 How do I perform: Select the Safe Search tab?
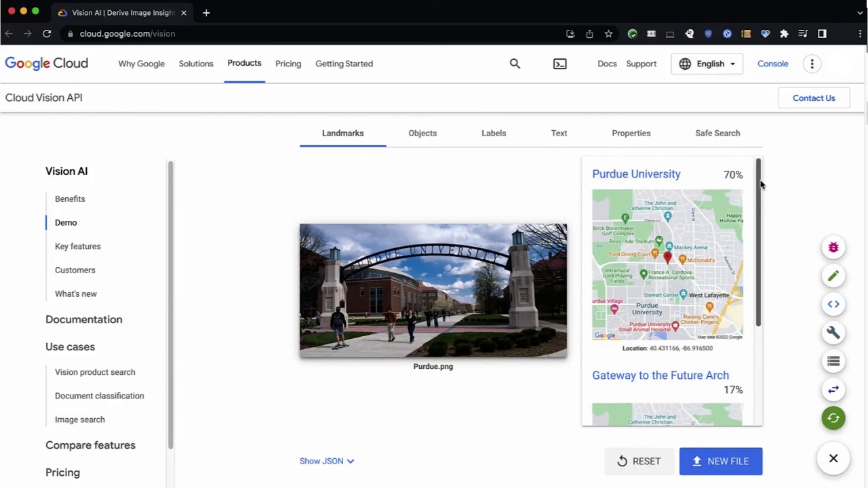[717, 134]
